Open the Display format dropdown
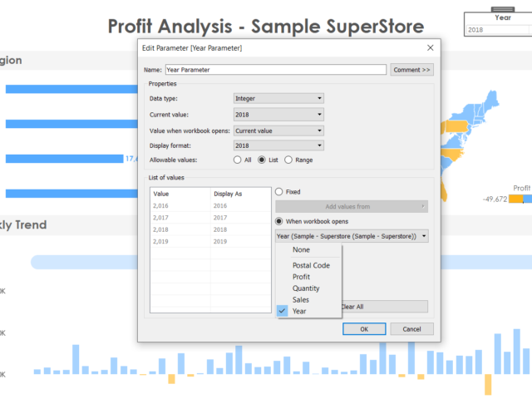This screenshot has height=399, width=532. (278, 145)
